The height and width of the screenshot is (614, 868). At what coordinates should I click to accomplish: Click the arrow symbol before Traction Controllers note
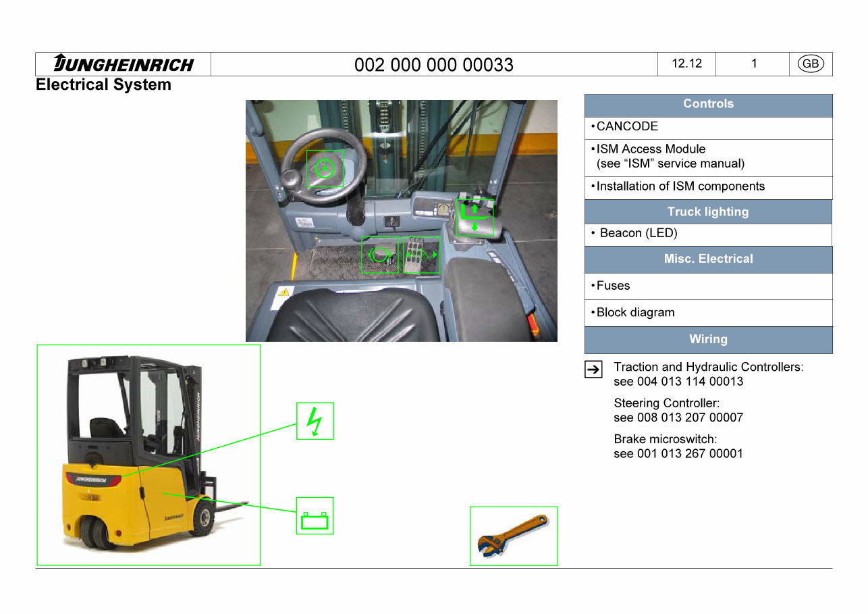(x=593, y=369)
